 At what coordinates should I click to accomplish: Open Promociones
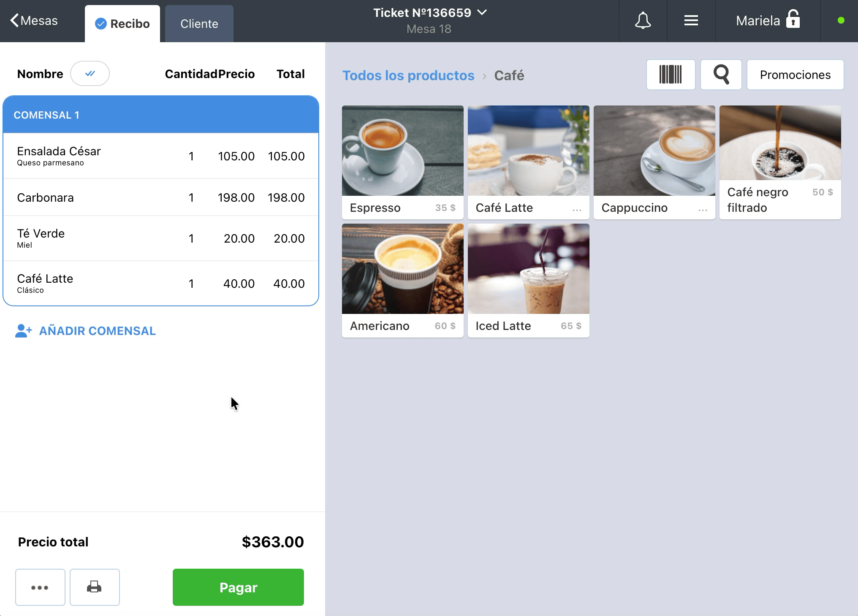pos(795,75)
